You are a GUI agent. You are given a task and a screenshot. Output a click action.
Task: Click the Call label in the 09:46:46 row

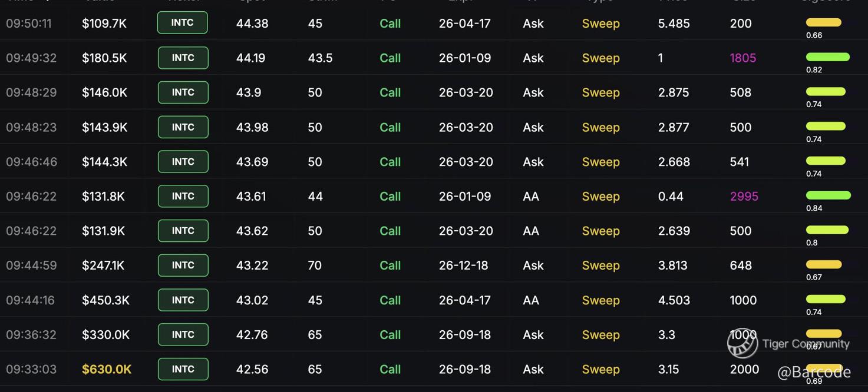coord(390,162)
